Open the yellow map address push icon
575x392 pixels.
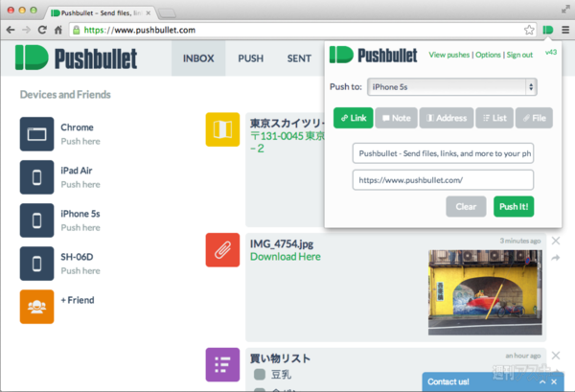pyautogui.click(x=222, y=129)
